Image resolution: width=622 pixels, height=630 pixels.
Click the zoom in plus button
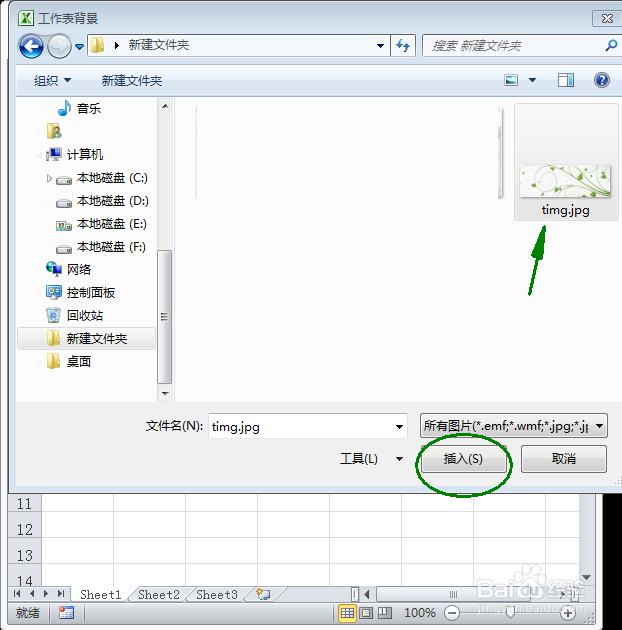tap(567, 613)
